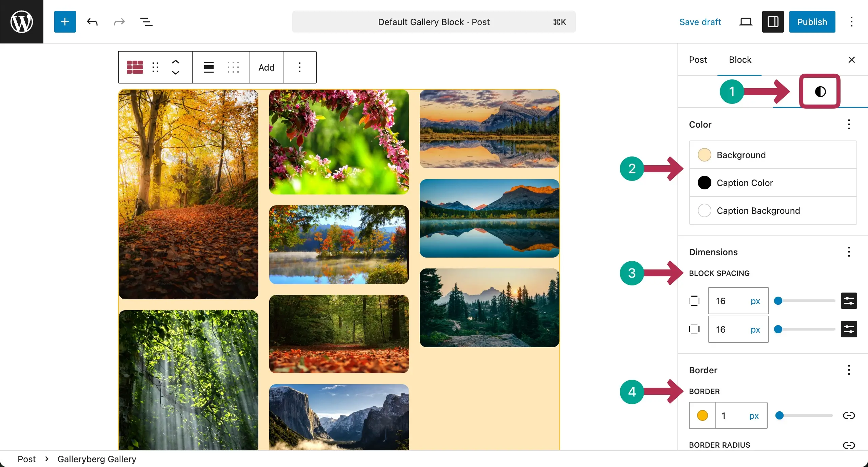The height and width of the screenshot is (467, 868).
Task: Open Border panel options menu
Action: pyautogui.click(x=849, y=370)
